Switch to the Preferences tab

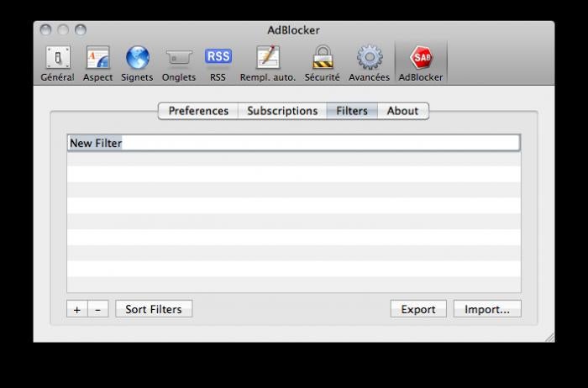coord(198,111)
